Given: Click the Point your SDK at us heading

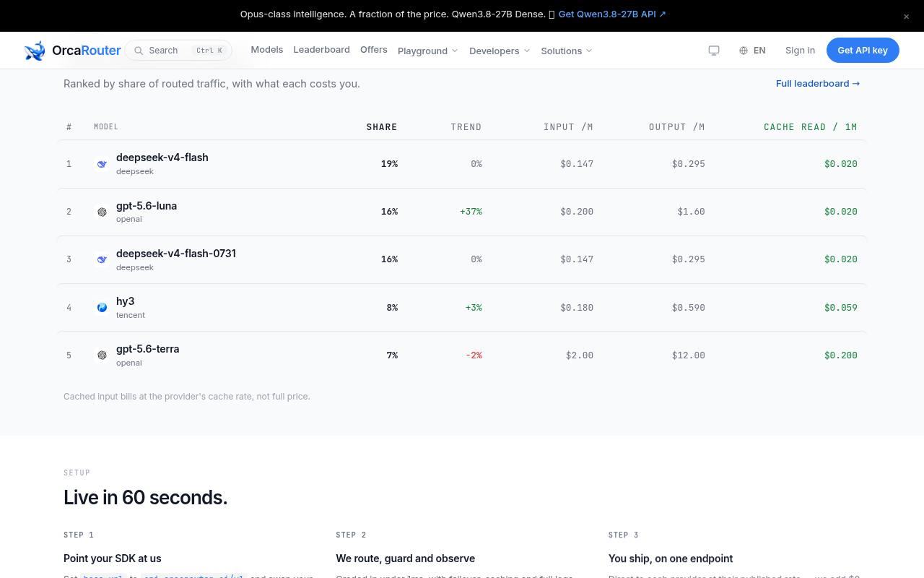Looking at the screenshot, I should 113,558.
